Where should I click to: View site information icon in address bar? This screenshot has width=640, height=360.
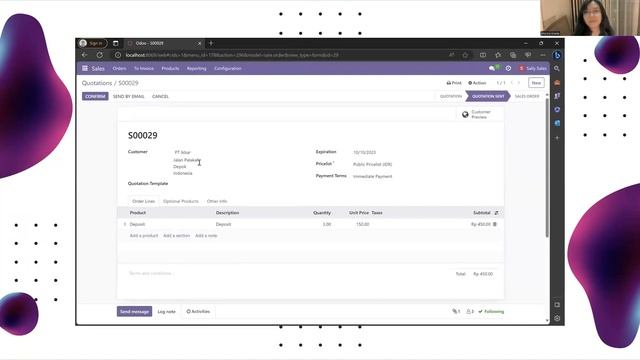[118, 55]
